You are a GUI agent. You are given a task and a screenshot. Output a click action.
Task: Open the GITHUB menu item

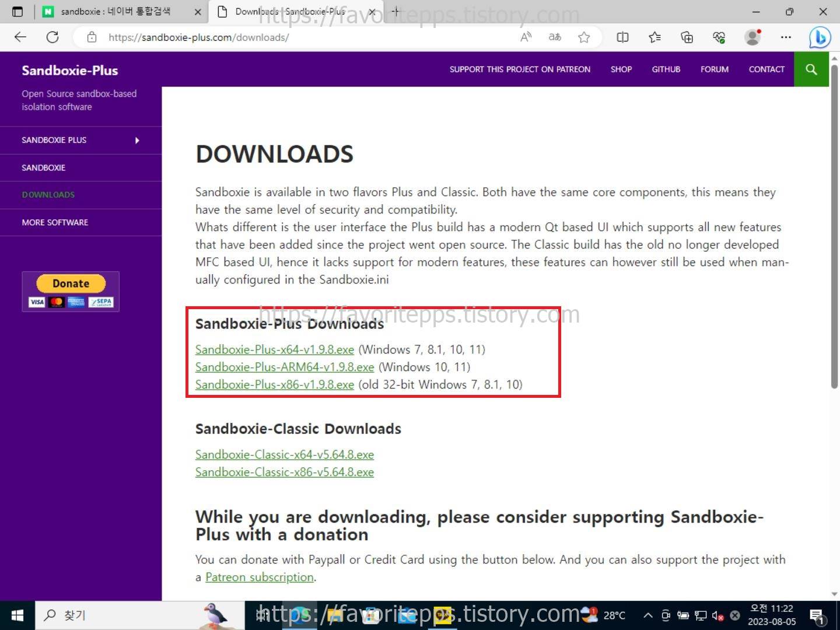[666, 69]
